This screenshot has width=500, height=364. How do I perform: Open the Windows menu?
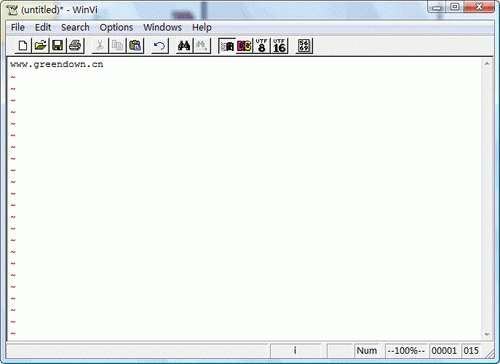pyautogui.click(x=162, y=27)
